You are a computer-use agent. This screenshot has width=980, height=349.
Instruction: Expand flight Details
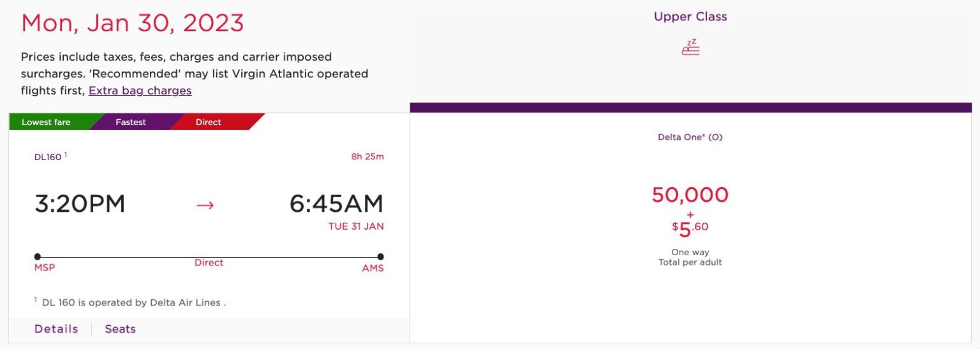[x=56, y=329]
